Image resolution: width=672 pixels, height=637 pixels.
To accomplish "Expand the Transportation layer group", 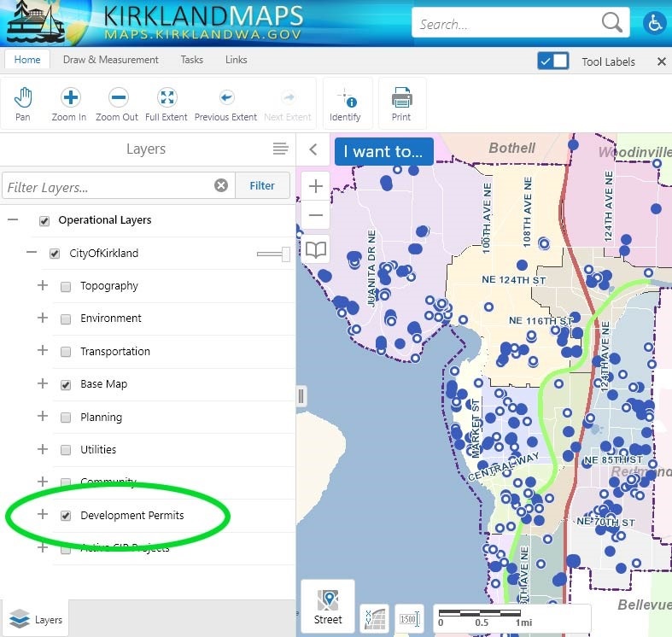I will pos(43,350).
